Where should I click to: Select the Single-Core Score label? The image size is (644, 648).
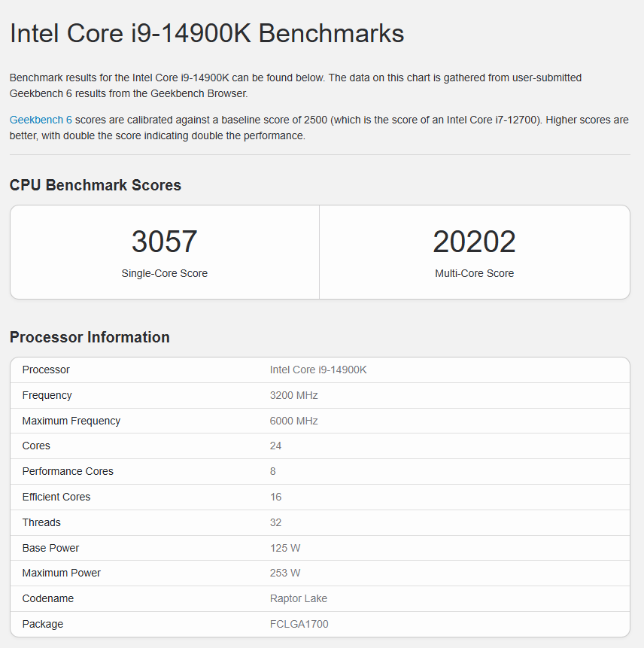[x=164, y=273]
